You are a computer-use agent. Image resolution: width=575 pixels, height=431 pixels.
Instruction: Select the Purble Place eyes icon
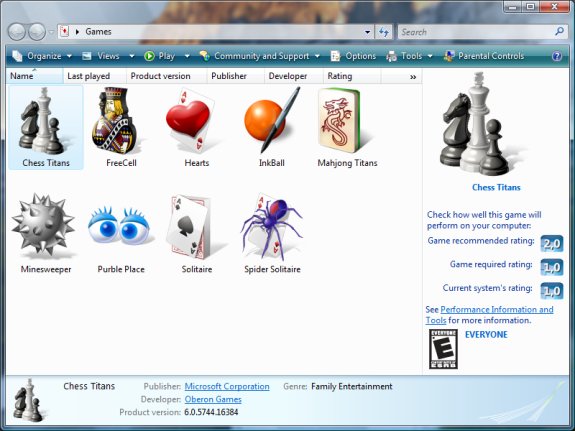coord(119,226)
